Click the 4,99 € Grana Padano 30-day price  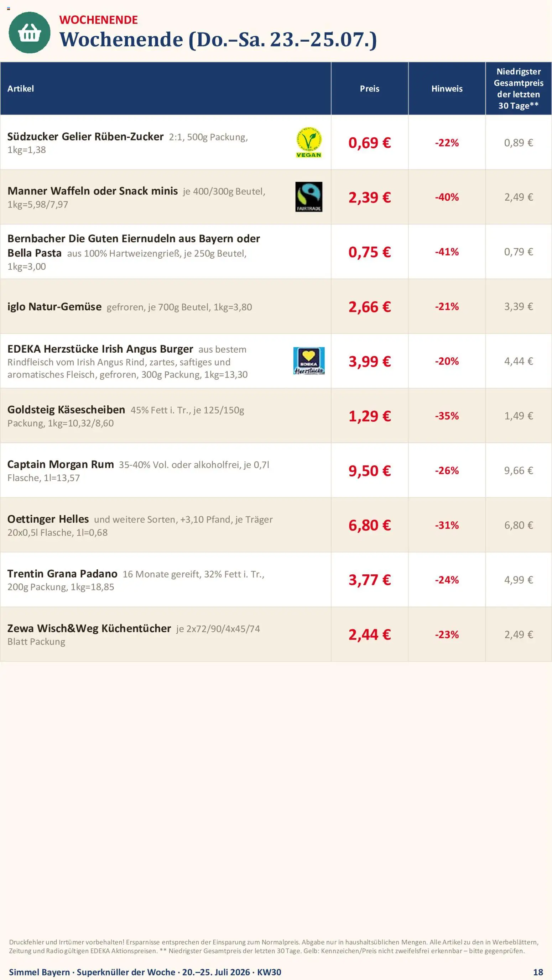519,580
